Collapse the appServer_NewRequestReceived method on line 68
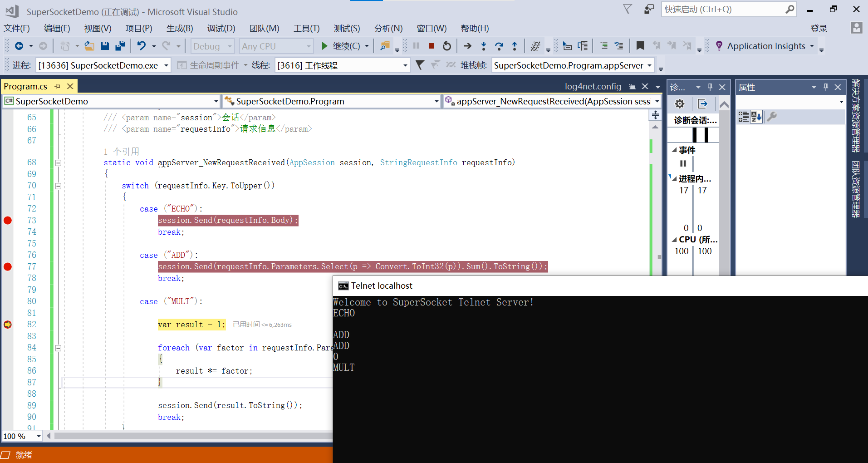This screenshot has height=463, width=868. click(58, 162)
